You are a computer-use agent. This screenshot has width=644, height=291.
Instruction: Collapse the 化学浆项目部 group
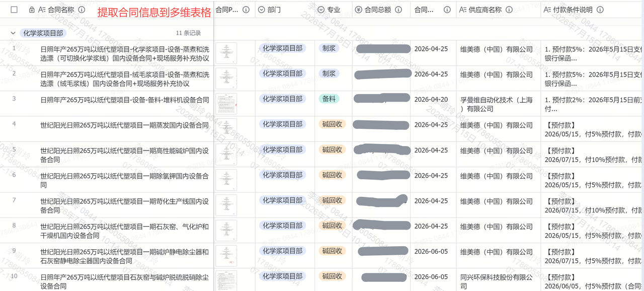pos(13,33)
